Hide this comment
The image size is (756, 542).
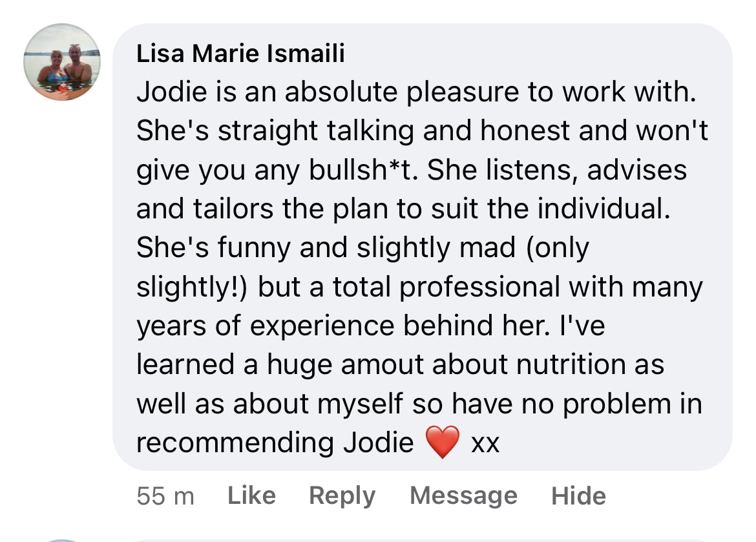578,495
